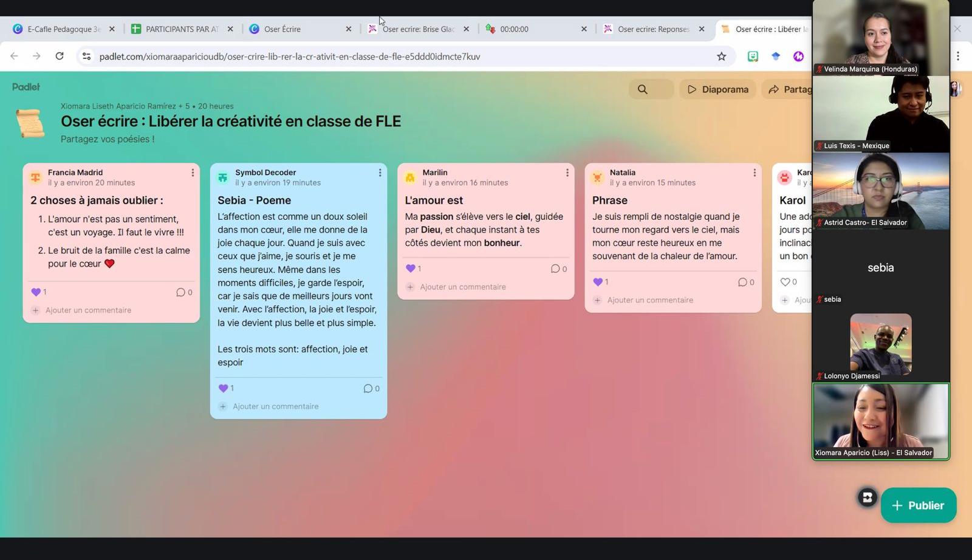972x560 pixels.
Task: Close the E-Cafe Pedagoque tab
Action: click(x=112, y=29)
